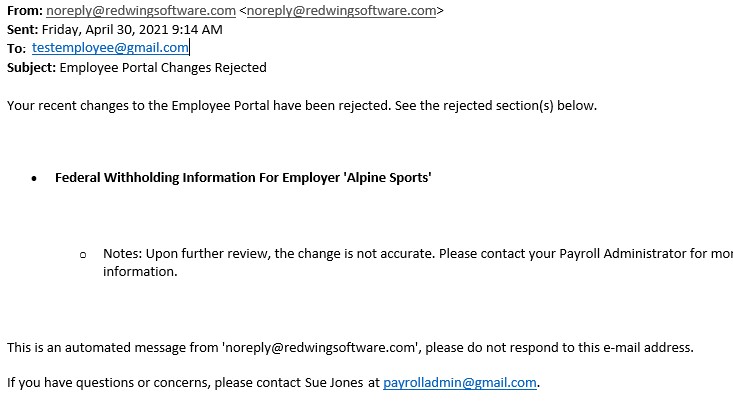Click the 'To:' header label
This screenshot has height=406, width=733.
click(x=16, y=48)
